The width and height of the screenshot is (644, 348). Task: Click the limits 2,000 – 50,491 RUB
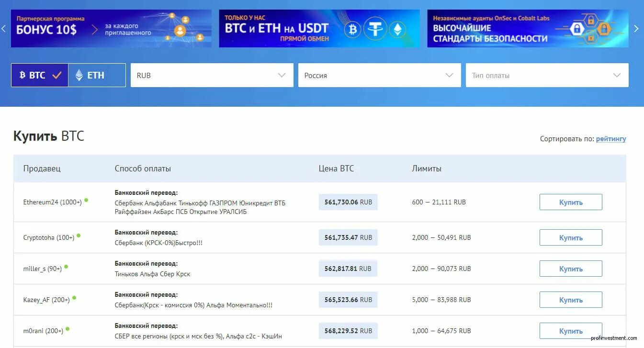point(441,237)
